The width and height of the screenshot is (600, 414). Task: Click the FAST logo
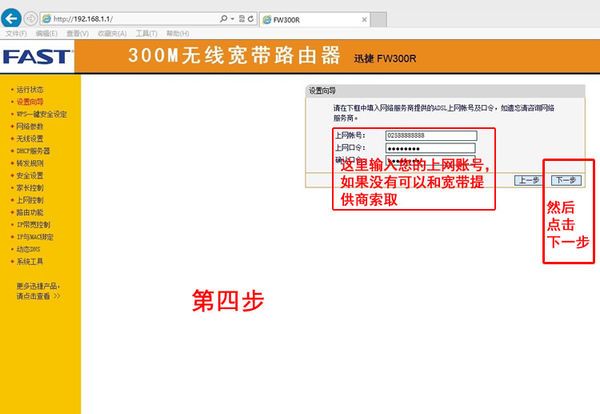(x=37, y=57)
